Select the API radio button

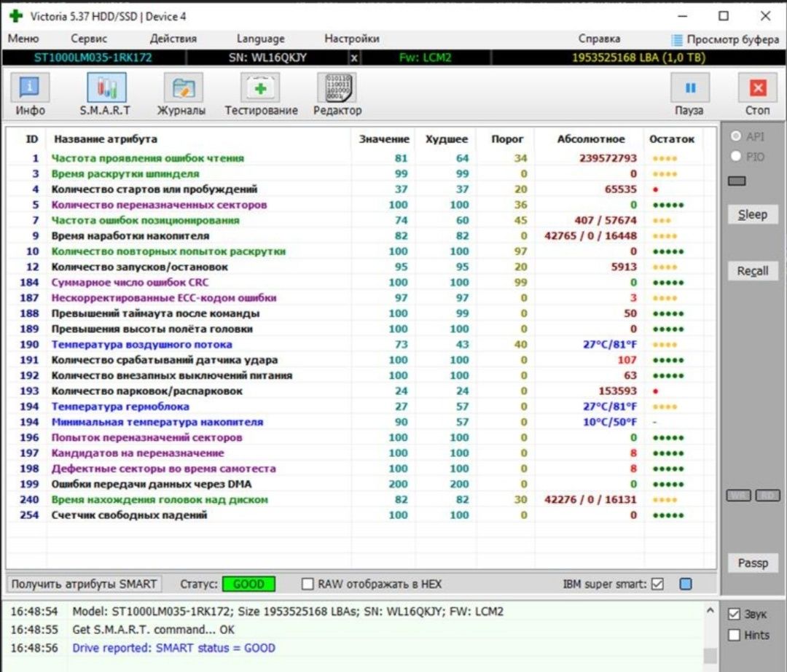click(x=736, y=136)
